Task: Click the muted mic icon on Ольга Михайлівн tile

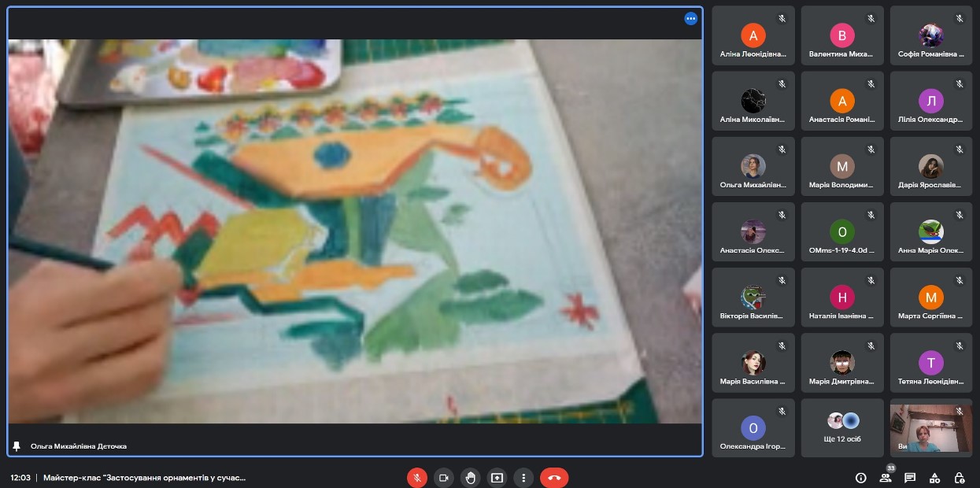Action: (x=782, y=148)
